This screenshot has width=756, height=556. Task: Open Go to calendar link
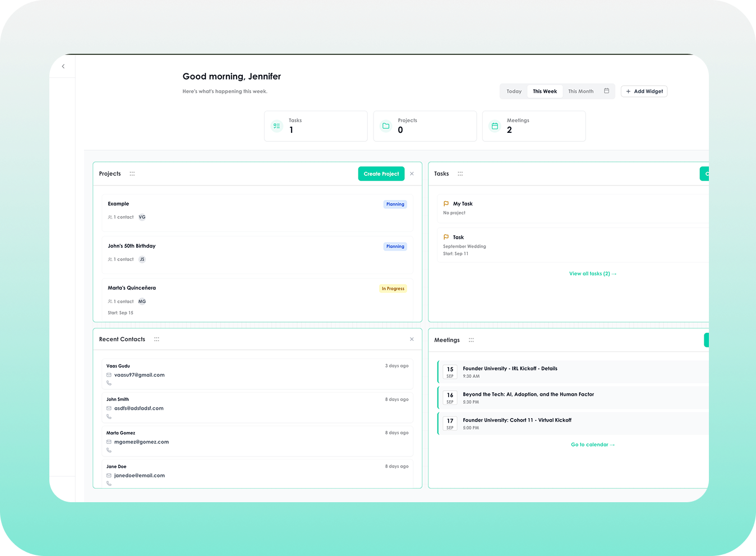point(593,444)
